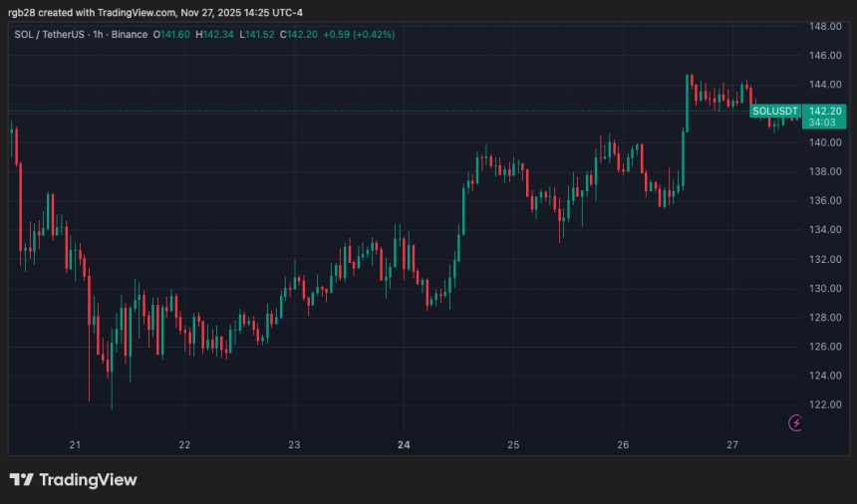Image resolution: width=857 pixels, height=504 pixels.
Task: Click date 21 on the time axis
Action: click(75, 444)
